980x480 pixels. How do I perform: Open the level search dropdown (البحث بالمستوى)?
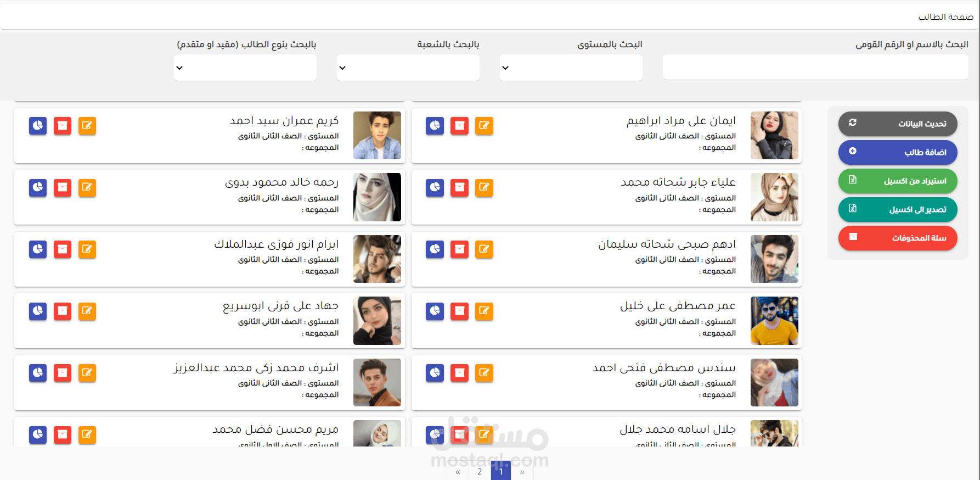[x=571, y=68]
